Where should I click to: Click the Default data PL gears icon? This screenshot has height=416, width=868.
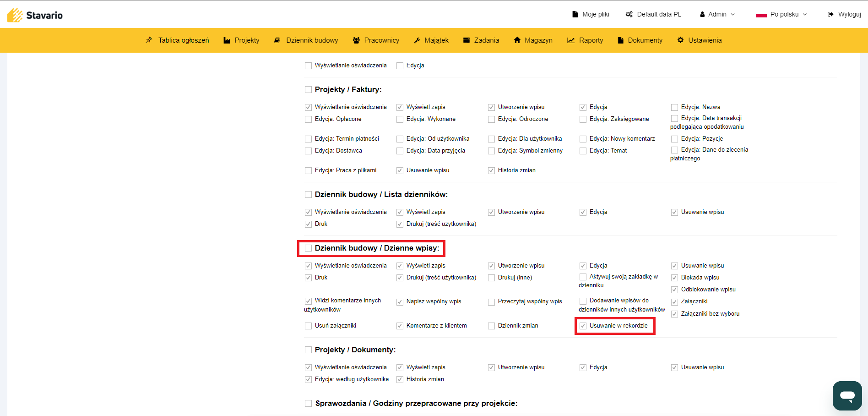click(x=629, y=14)
